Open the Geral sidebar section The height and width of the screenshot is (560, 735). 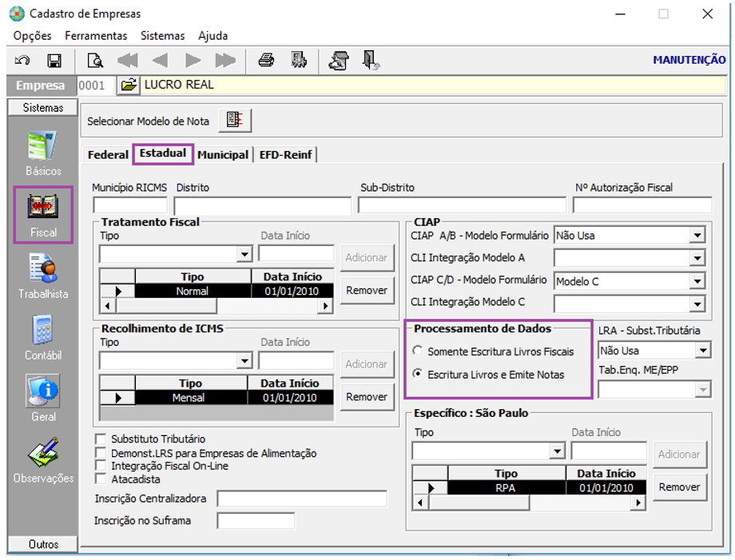tap(43, 399)
